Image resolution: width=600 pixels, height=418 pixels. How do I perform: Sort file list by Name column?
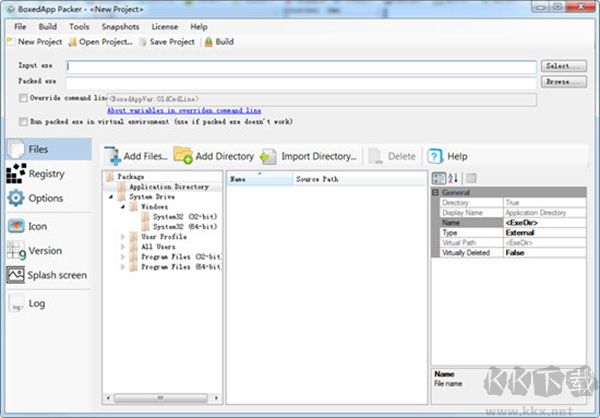[x=260, y=179]
